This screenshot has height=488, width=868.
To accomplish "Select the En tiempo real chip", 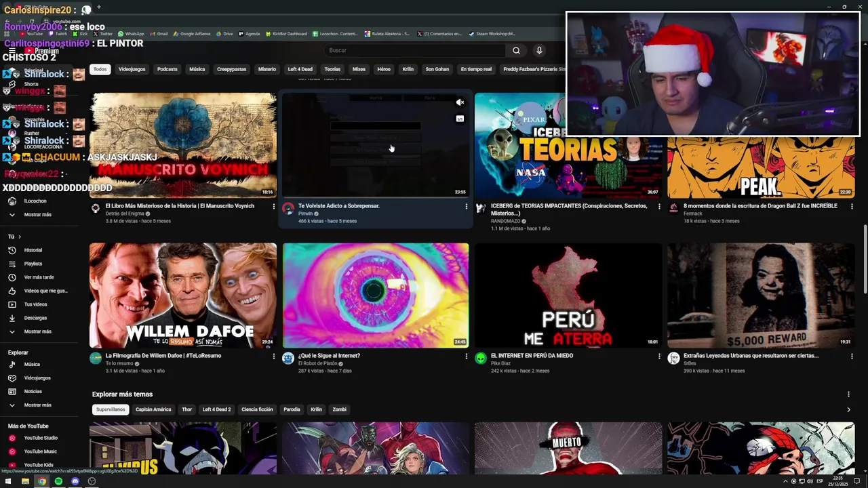I will click(476, 69).
